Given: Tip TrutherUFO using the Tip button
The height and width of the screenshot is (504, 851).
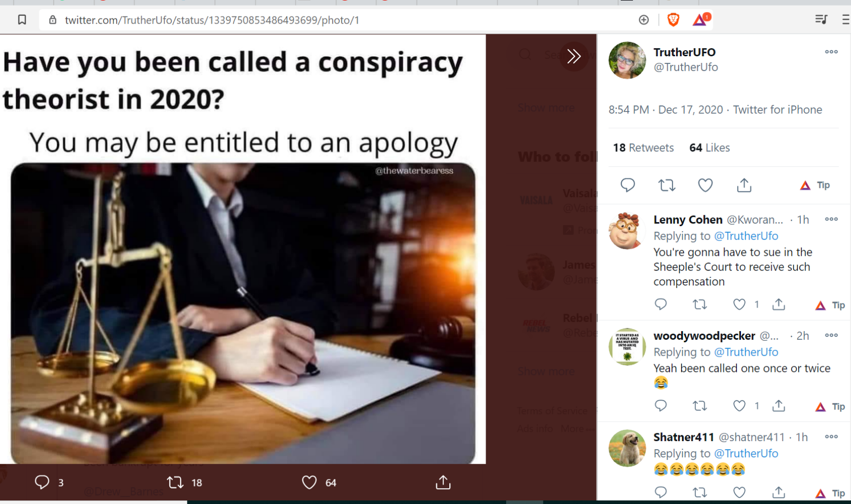Looking at the screenshot, I should 815,185.
